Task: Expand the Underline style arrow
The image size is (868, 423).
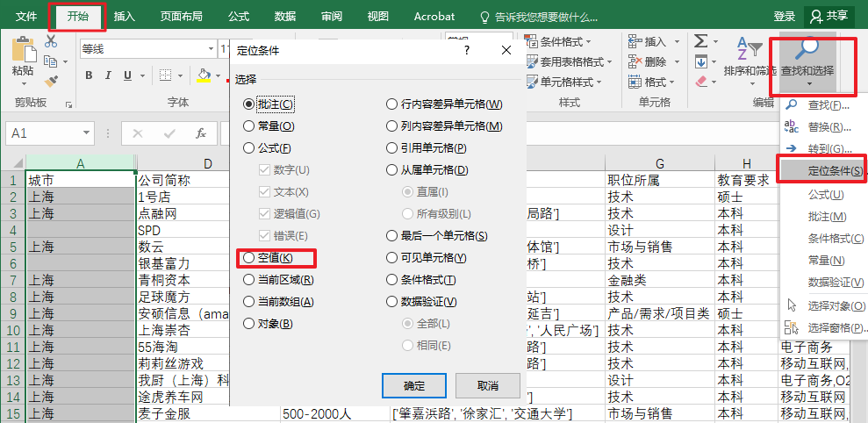Action: point(140,75)
